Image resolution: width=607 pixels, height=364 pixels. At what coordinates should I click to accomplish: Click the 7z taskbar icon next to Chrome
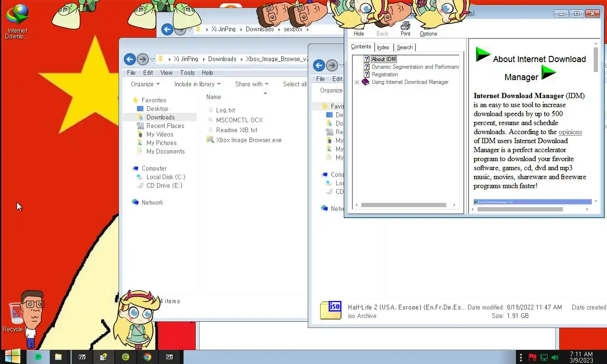pos(169,357)
